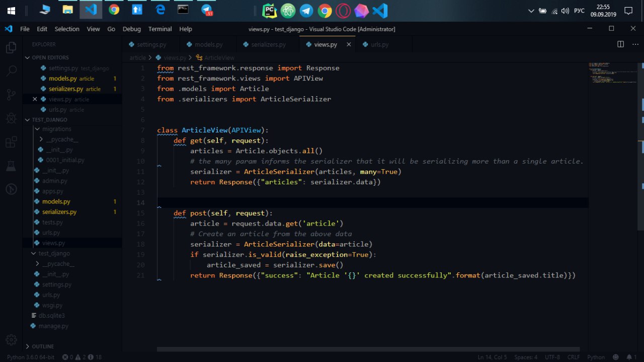The height and width of the screenshot is (362, 644).
Task: Click the Manage gear icon
Action: [11, 339]
